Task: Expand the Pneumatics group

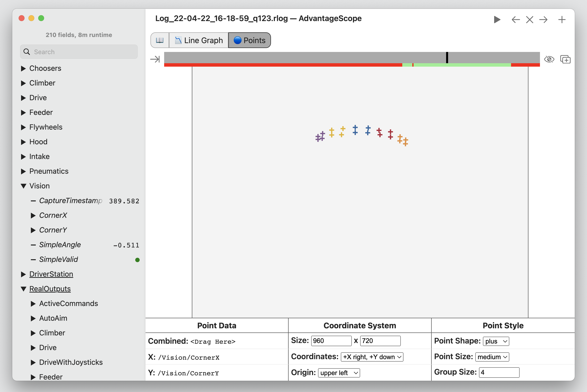Action: point(23,171)
